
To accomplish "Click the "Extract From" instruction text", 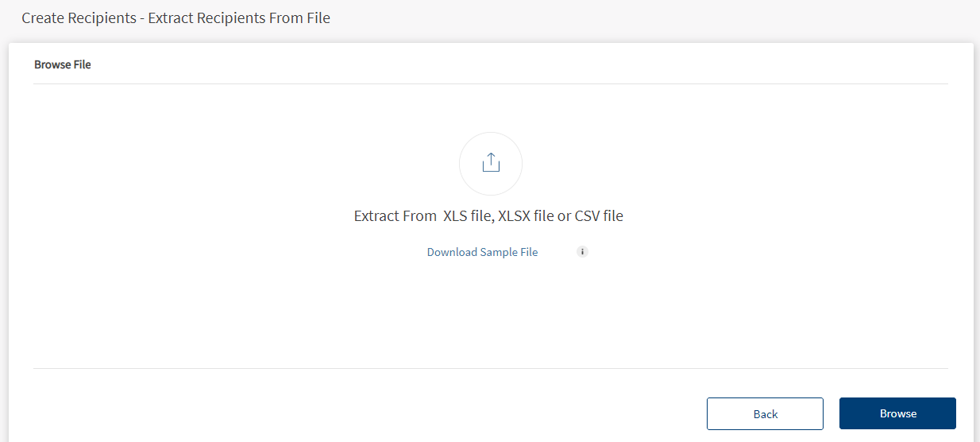I will (395, 215).
